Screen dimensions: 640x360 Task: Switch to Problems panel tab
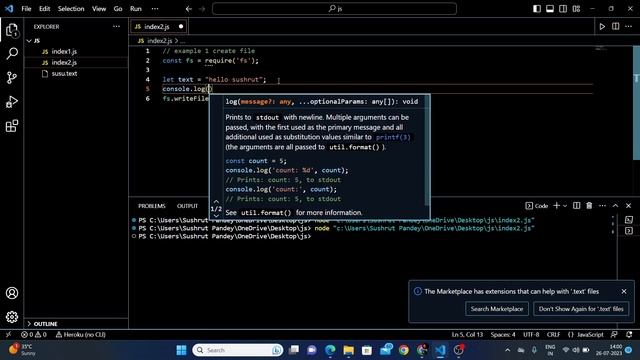(x=151, y=206)
